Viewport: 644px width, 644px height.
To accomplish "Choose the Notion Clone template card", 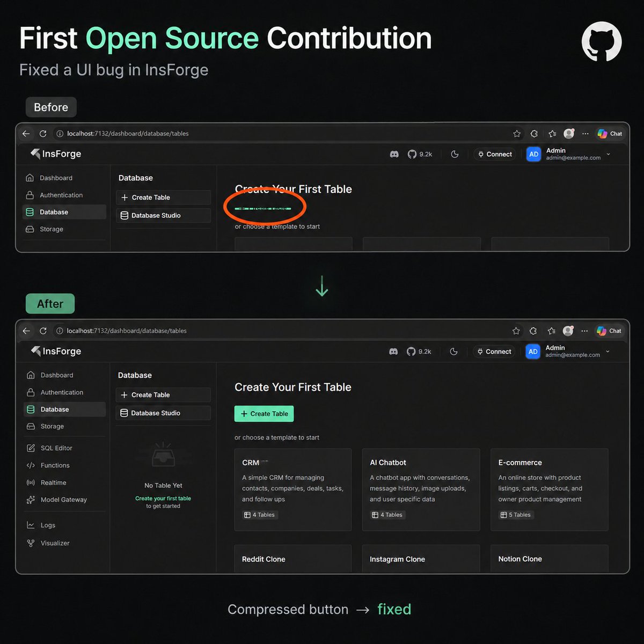I will [x=550, y=559].
